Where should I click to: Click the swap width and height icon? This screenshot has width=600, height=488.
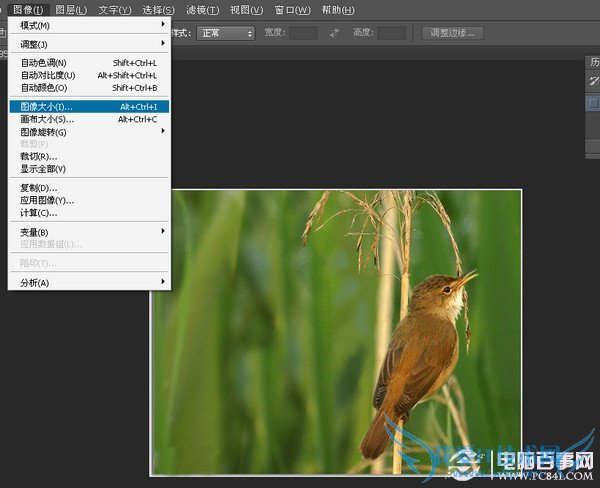[334, 33]
